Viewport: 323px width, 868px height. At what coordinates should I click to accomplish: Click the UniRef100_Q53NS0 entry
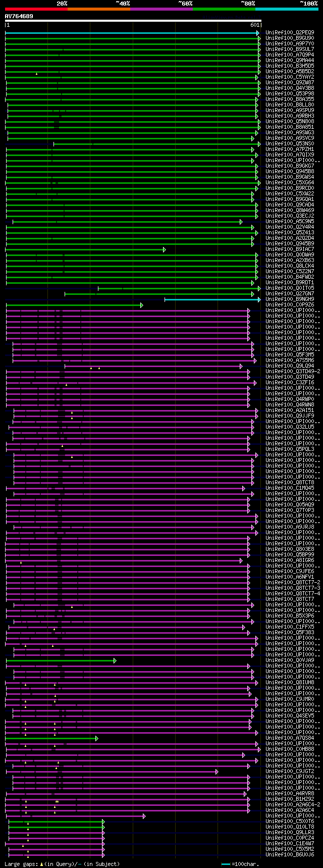pos(290,143)
